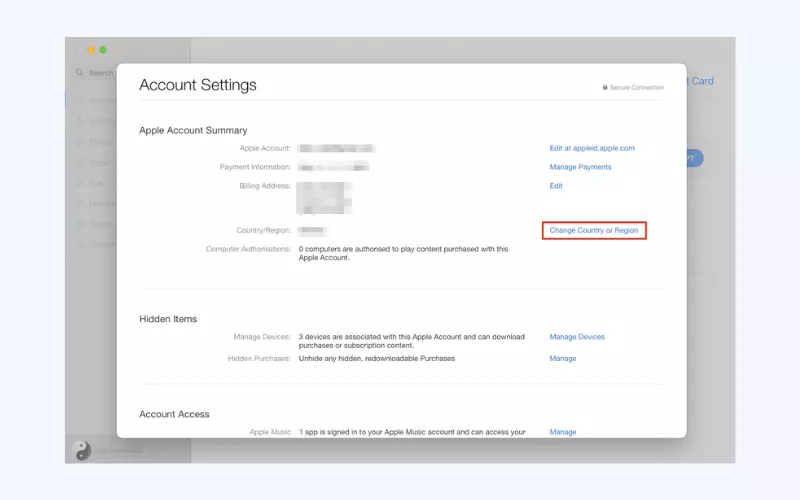Screen dimensions: 800x500
Task: Click the Computer Authorisations label
Action: (x=248, y=249)
